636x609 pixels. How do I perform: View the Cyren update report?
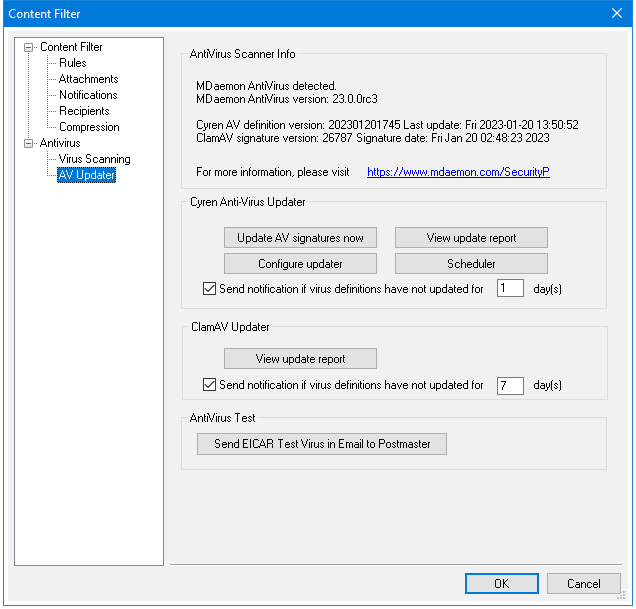point(471,238)
